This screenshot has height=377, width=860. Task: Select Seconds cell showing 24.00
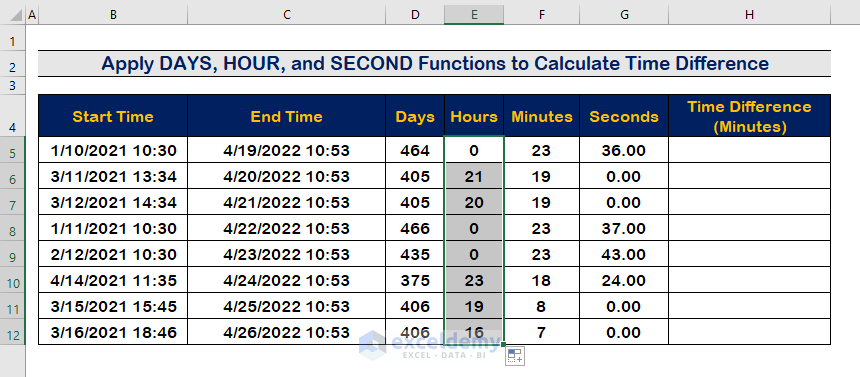[x=624, y=280]
